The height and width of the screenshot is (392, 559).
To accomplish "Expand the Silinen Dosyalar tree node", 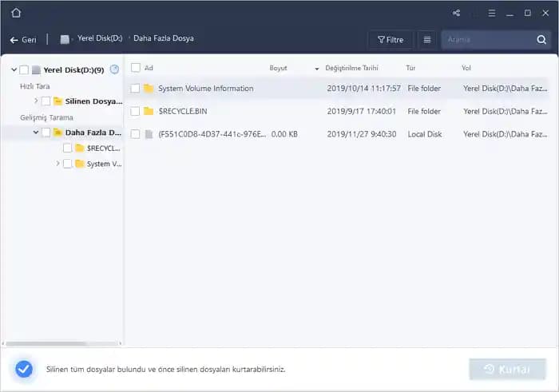I will [36, 101].
